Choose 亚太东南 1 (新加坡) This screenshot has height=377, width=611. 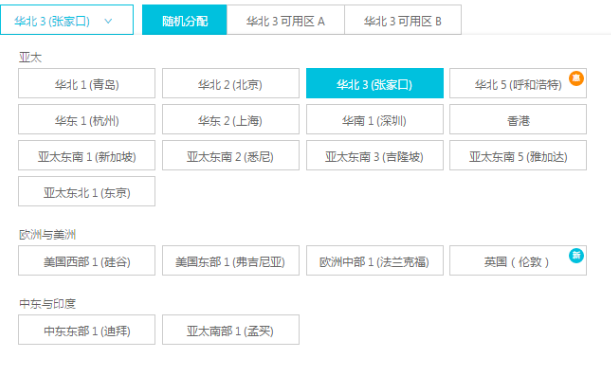click(x=87, y=155)
